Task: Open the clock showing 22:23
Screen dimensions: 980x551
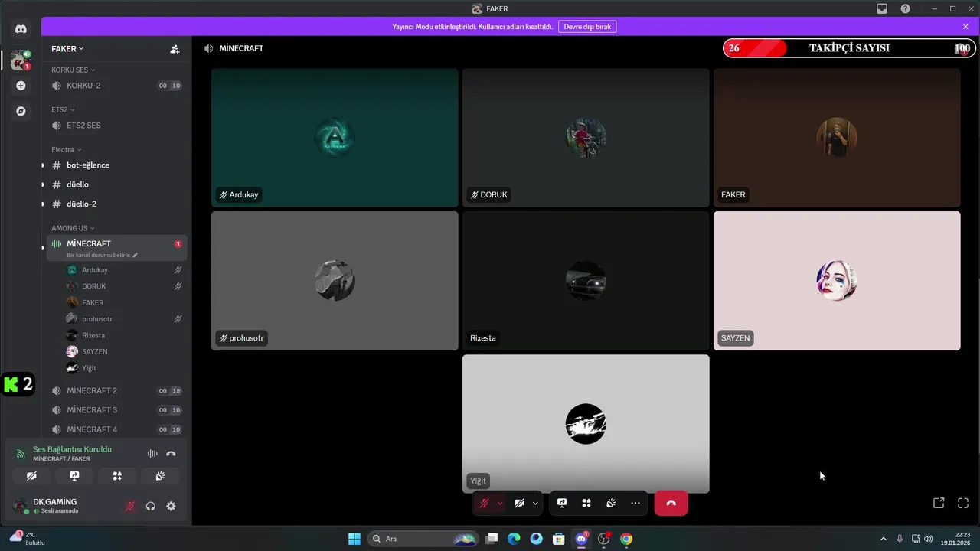Action: (956, 539)
